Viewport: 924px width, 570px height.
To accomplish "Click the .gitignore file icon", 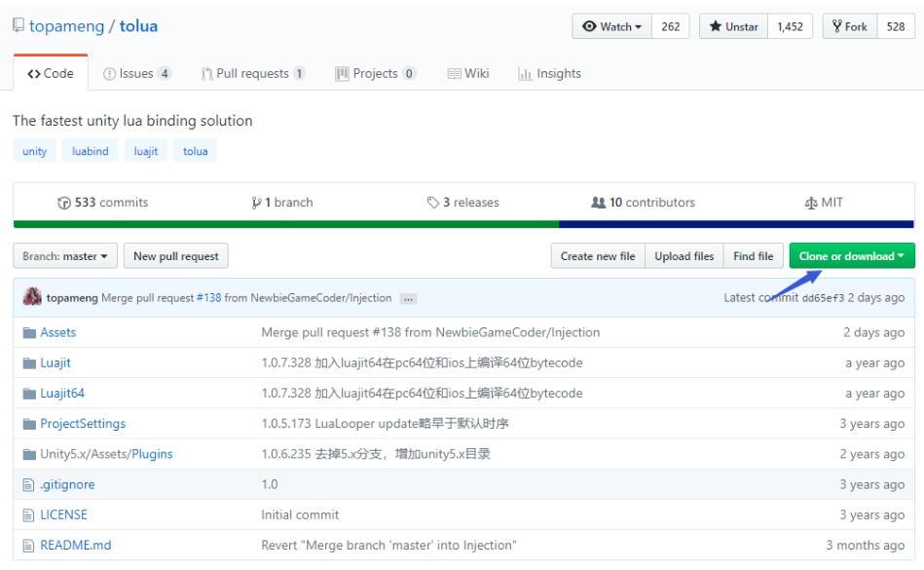I will click(x=28, y=485).
